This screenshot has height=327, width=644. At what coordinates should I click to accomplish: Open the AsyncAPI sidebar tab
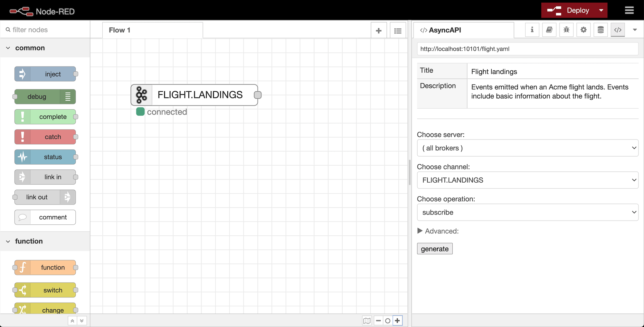[x=464, y=30]
